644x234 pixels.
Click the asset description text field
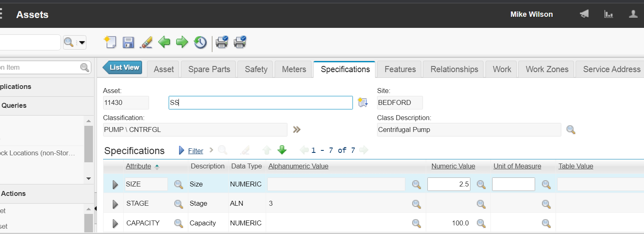coord(260,102)
